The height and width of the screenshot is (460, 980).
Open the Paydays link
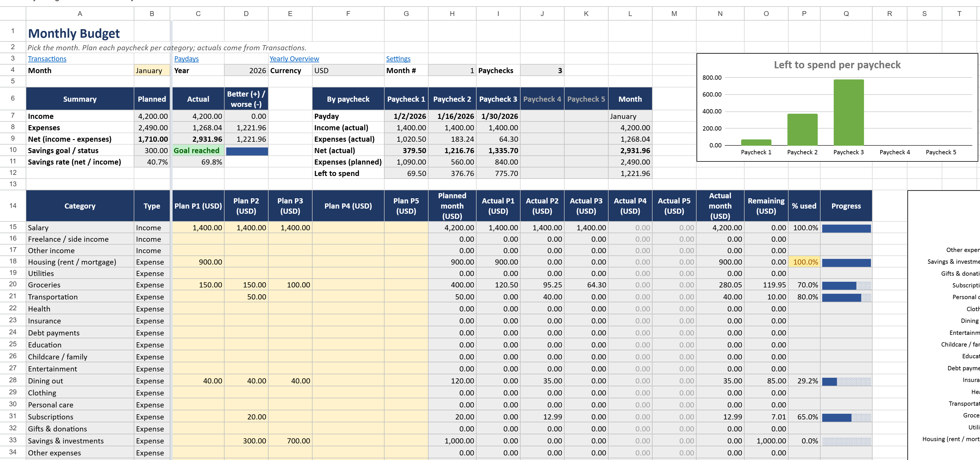coord(186,59)
